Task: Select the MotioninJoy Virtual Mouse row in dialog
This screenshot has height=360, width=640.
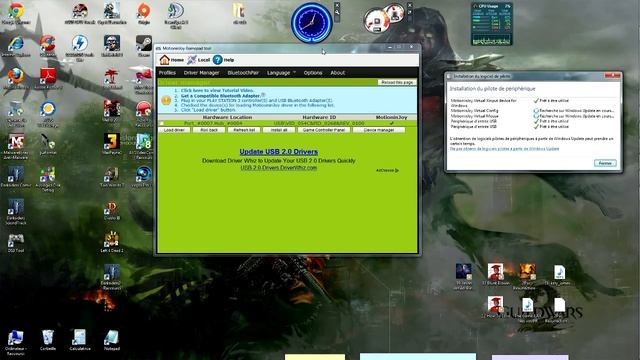Action: click(533, 116)
